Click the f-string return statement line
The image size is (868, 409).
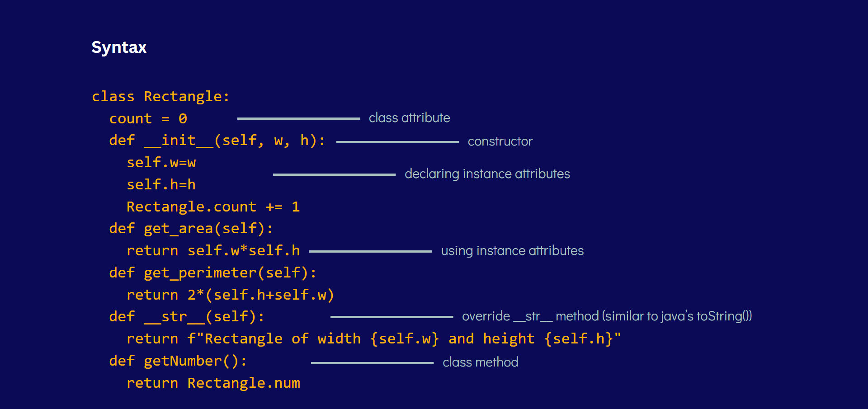point(373,339)
